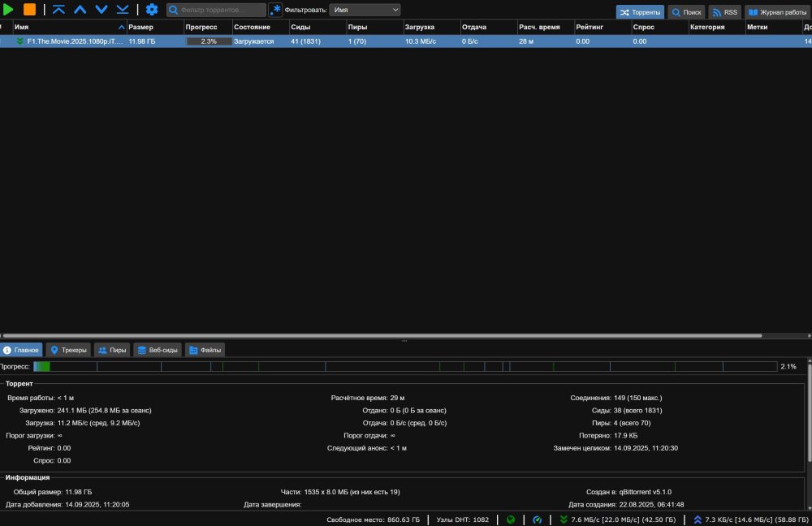Open the RSS tab
Screen dimensions: 812x526
725,12
